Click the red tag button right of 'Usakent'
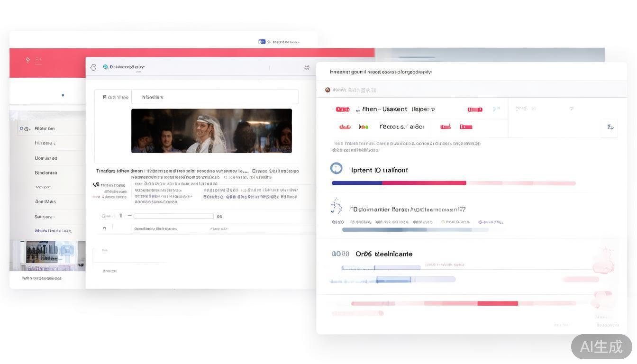The image size is (637, 364). [x=474, y=109]
